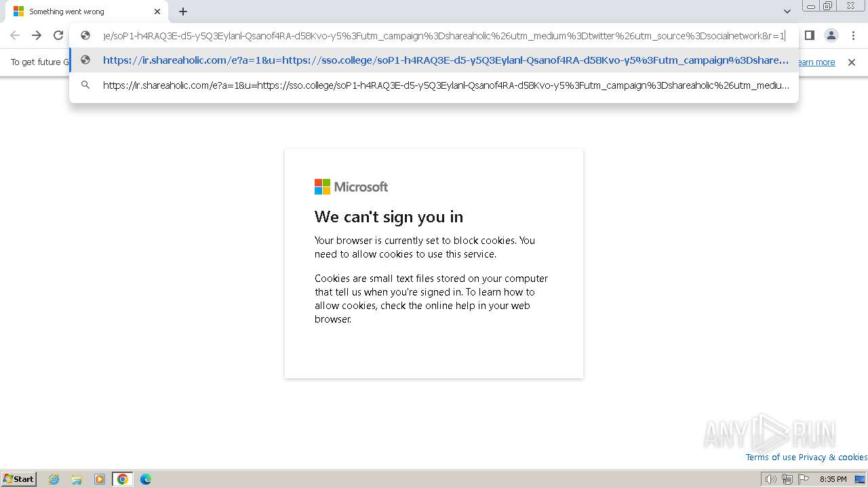Open the 'Terms of use' footer link
The height and width of the screenshot is (488, 868).
(x=771, y=457)
